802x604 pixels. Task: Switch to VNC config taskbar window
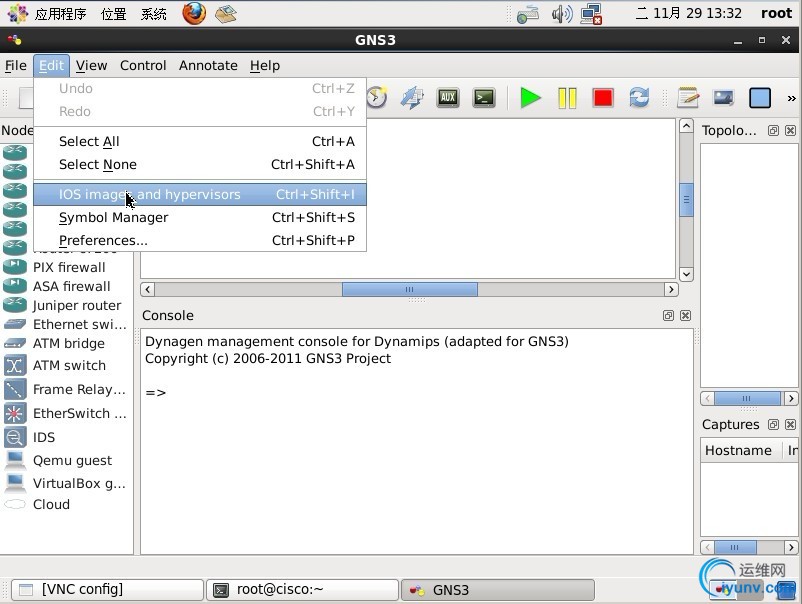click(107, 589)
